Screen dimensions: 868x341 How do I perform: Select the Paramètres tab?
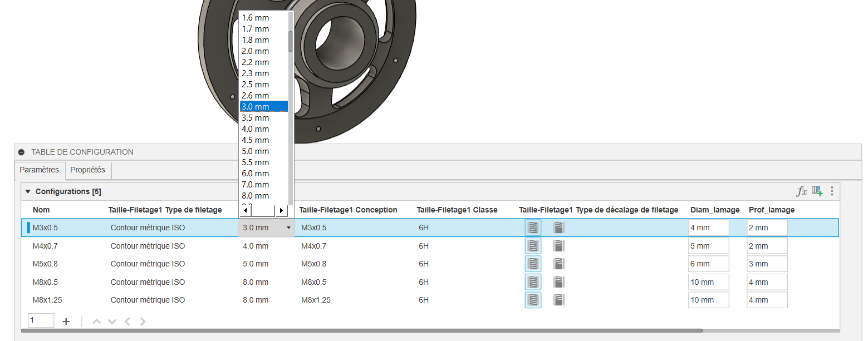(40, 170)
